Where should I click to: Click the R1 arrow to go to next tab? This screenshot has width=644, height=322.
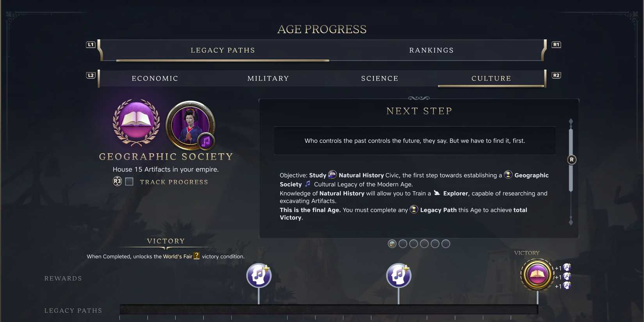coord(556,45)
